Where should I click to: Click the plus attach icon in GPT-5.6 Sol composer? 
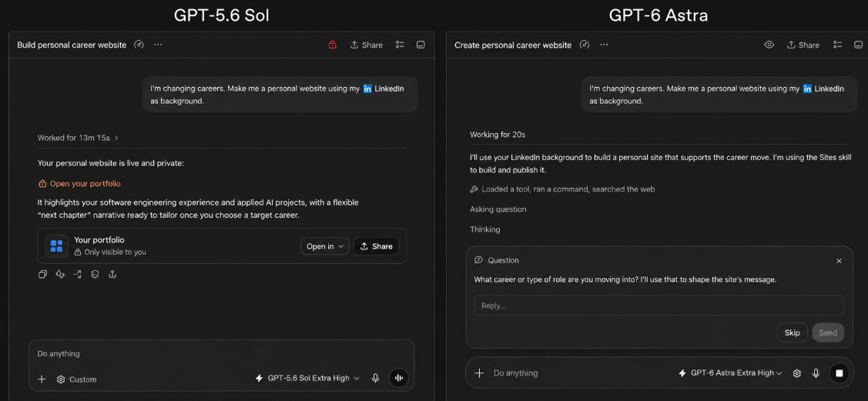(42, 379)
